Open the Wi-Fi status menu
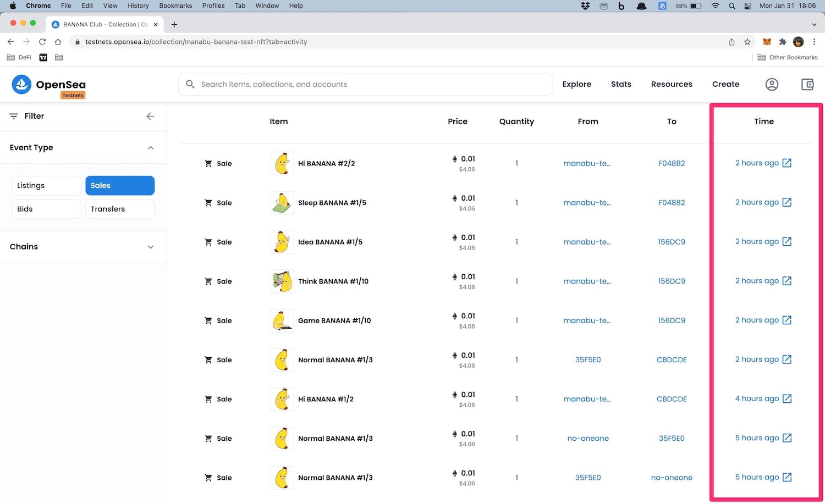This screenshot has width=825, height=504. [715, 5]
